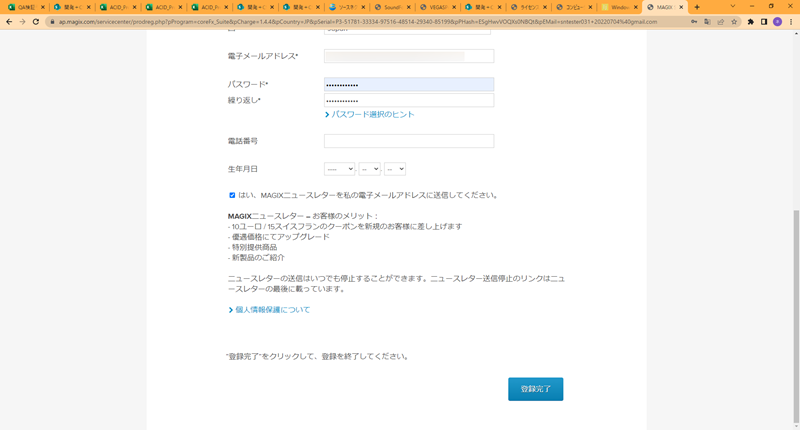The image size is (800, 430).
Task: Focus the 電子メールアドレス input field
Action: [409, 56]
